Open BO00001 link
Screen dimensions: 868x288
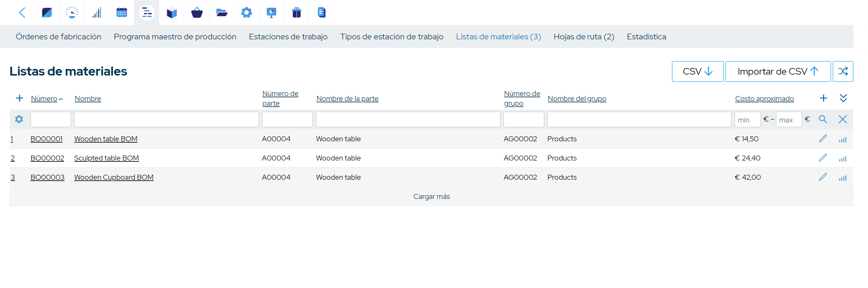[46, 139]
